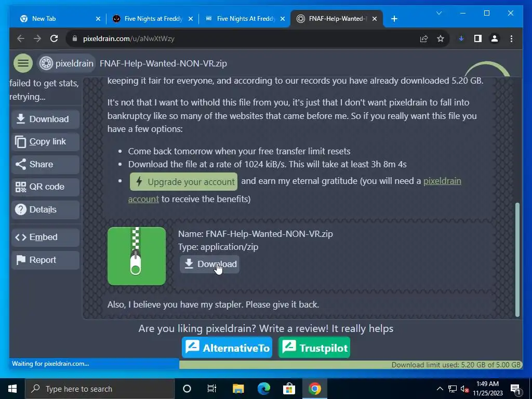Screen dimensions: 532x399
Task: Close the New Tab browser tab
Action: 98,19
